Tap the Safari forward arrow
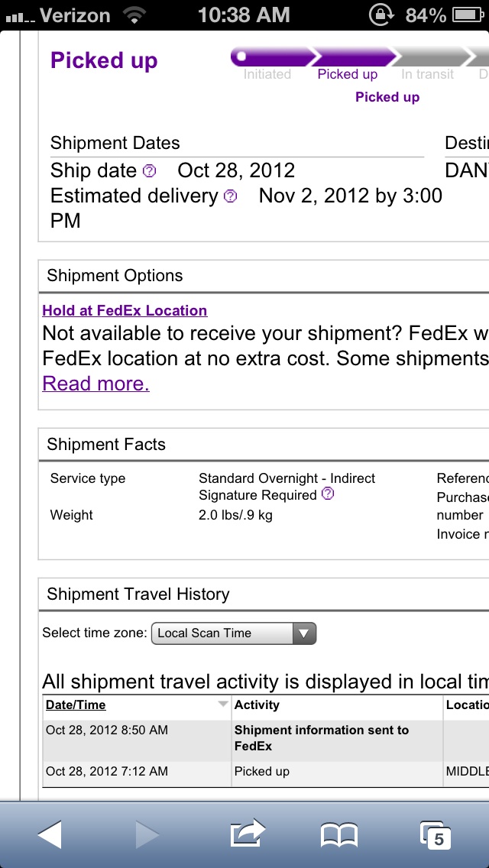This screenshot has height=868, width=489. click(x=147, y=834)
